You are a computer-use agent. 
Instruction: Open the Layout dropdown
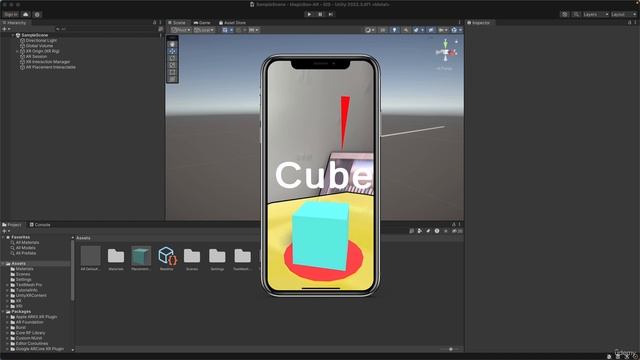click(624, 14)
